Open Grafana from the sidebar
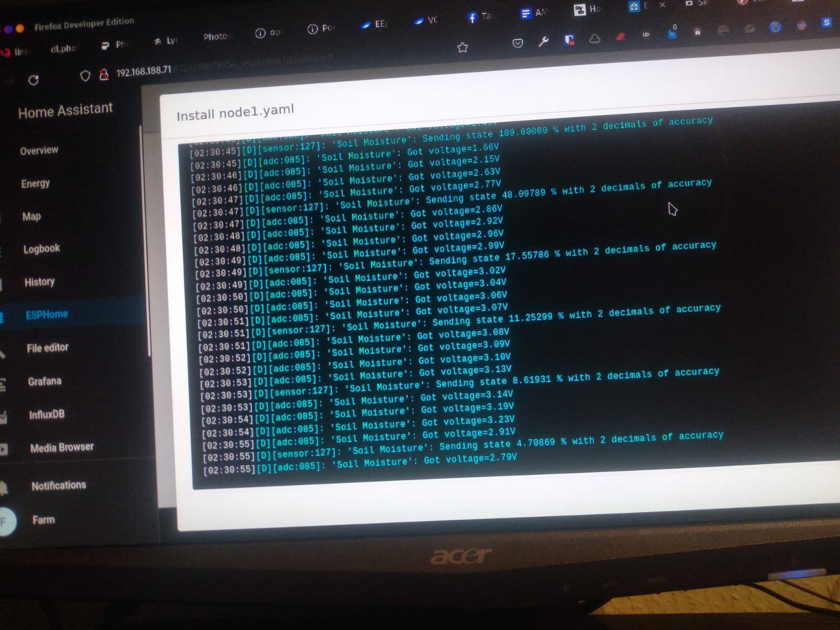Viewport: 840px width, 630px height. click(x=45, y=381)
